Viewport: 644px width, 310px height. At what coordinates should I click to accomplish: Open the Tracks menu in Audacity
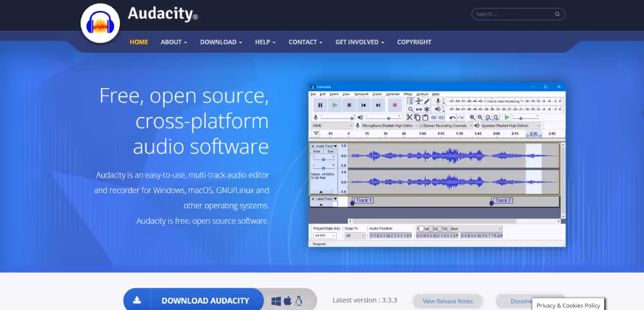(x=377, y=95)
